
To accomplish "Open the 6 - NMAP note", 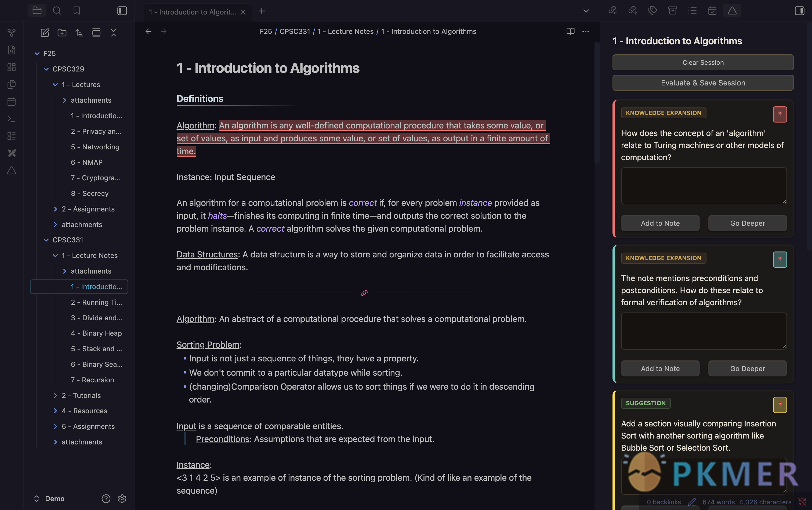I will coord(86,162).
